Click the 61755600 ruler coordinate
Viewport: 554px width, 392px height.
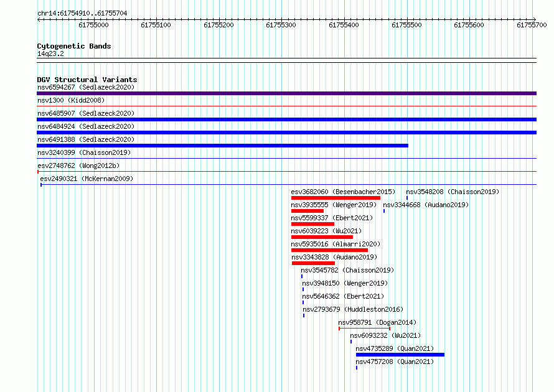(469, 25)
